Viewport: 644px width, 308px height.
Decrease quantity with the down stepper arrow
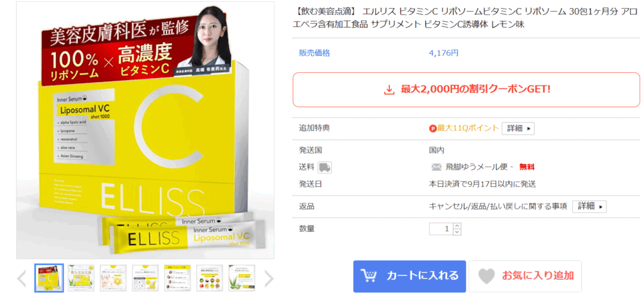coord(458,232)
